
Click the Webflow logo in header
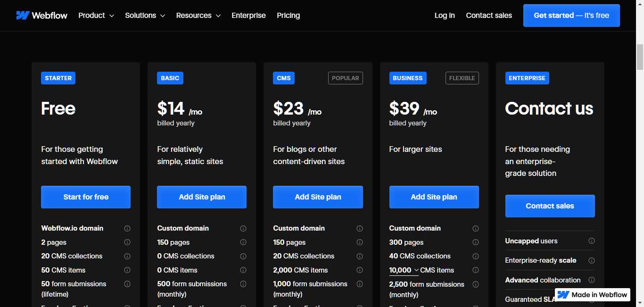point(41,16)
